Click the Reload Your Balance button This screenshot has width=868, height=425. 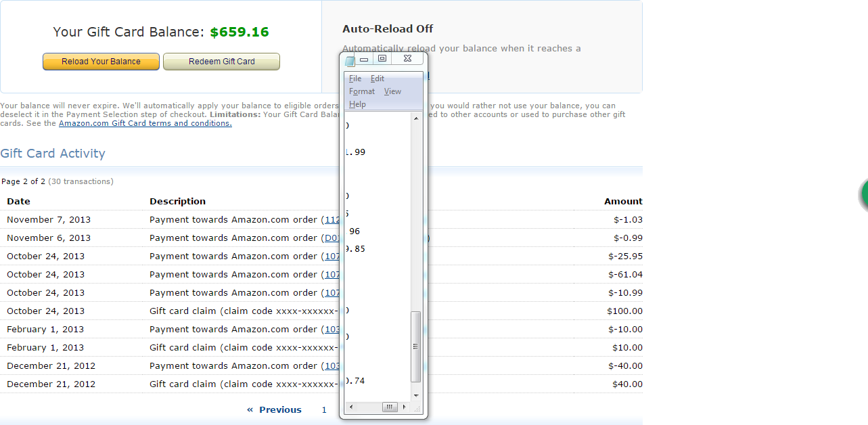[101, 62]
